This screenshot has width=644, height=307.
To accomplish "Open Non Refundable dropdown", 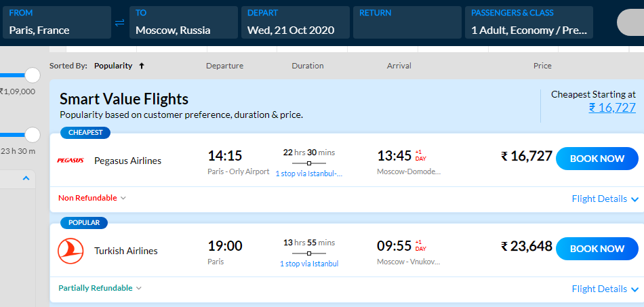I will click(x=92, y=198).
